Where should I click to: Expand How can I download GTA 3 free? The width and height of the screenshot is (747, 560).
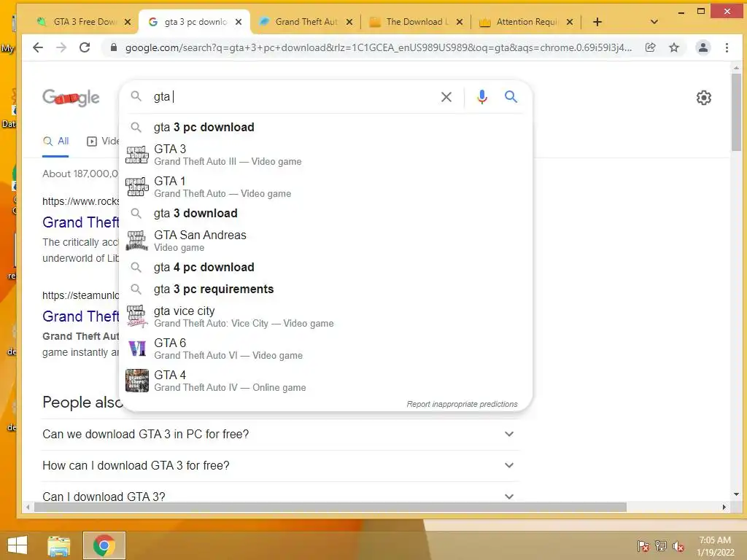coord(280,465)
